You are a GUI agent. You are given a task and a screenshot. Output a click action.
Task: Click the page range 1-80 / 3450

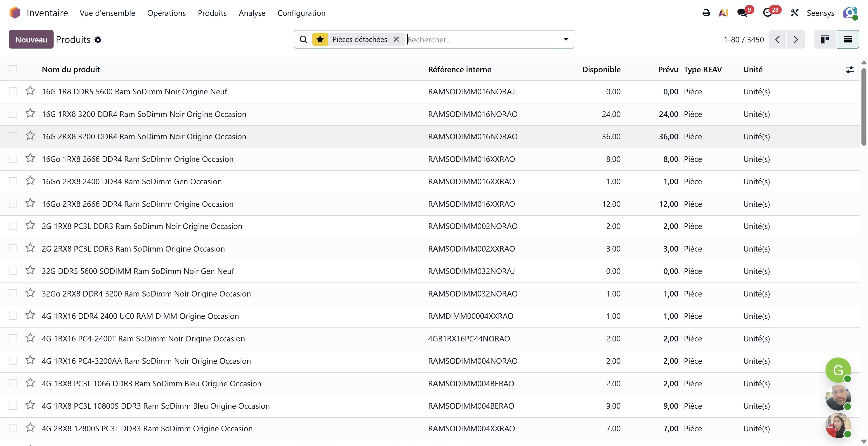pyautogui.click(x=744, y=39)
